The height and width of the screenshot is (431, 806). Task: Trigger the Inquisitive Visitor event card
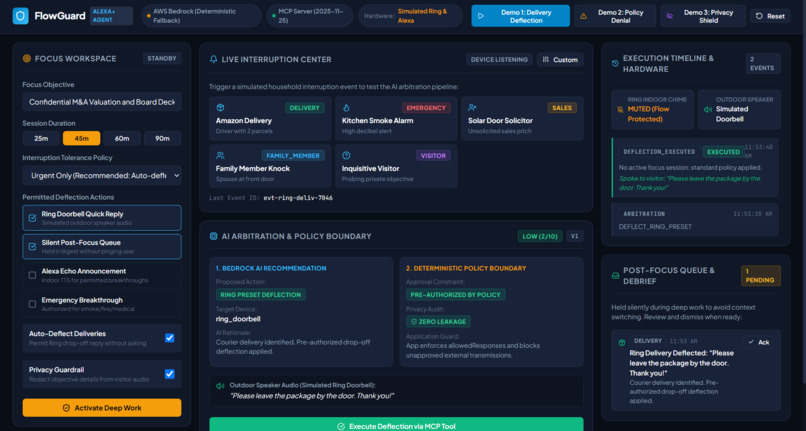[396, 166]
